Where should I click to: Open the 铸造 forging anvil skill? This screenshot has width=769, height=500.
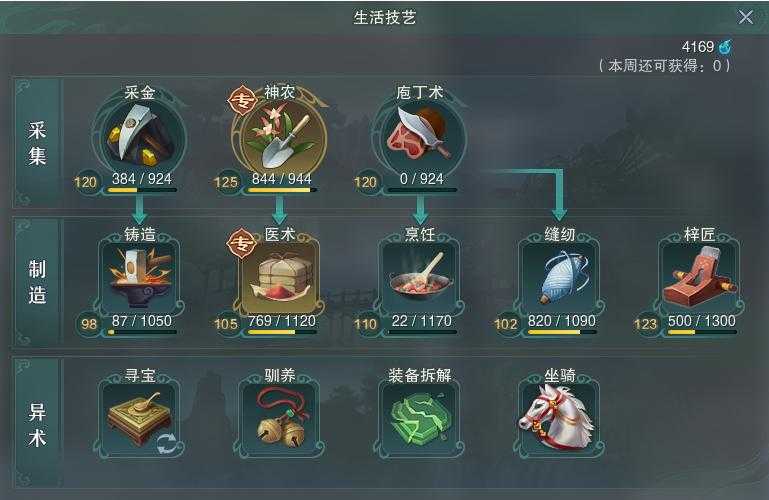[x=140, y=275]
